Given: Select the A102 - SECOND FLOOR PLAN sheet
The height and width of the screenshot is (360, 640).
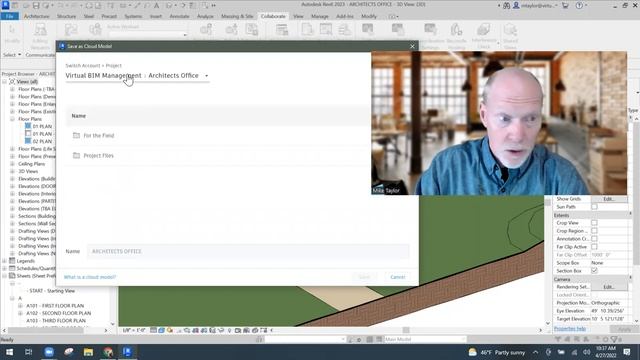Looking at the screenshot, I should (x=58, y=313).
